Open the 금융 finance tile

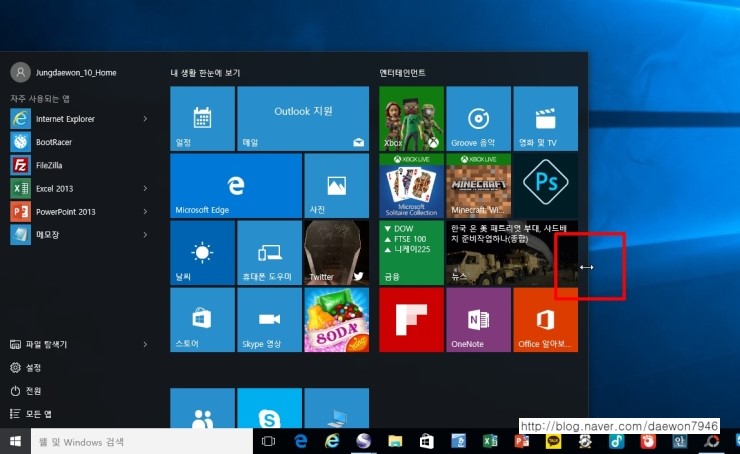[412, 253]
